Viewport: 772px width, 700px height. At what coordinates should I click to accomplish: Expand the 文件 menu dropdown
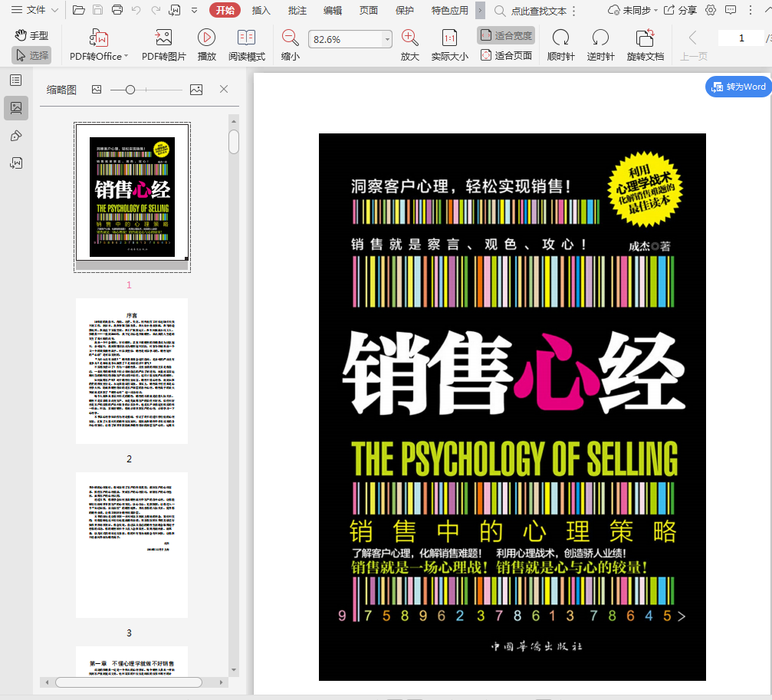click(x=34, y=10)
